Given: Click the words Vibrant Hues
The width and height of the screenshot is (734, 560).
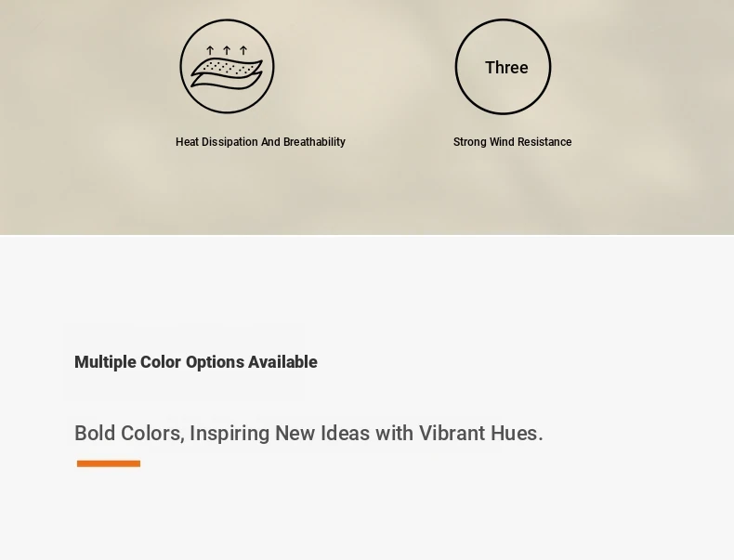Looking at the screenshot, I should tap(480, 433).
